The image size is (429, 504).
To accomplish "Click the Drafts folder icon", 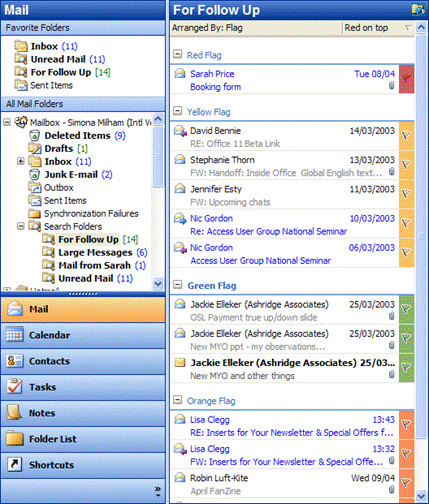I will coord(35,148).
